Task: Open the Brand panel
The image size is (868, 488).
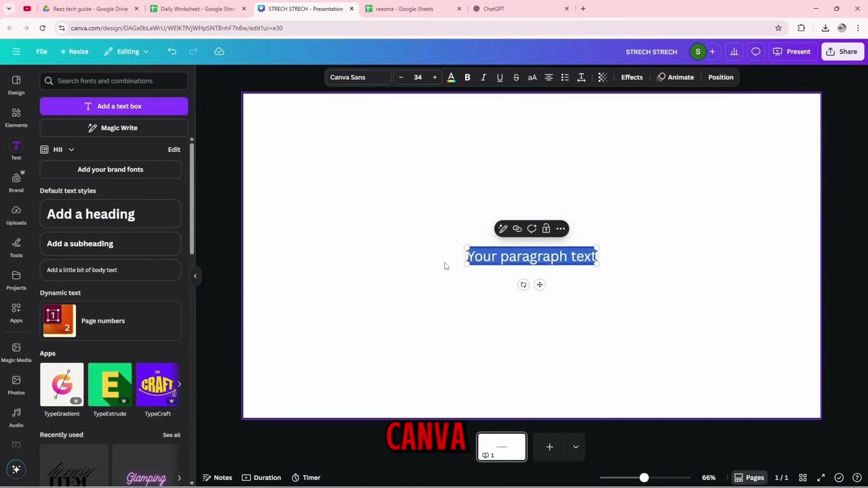Action: click(16, 182)
